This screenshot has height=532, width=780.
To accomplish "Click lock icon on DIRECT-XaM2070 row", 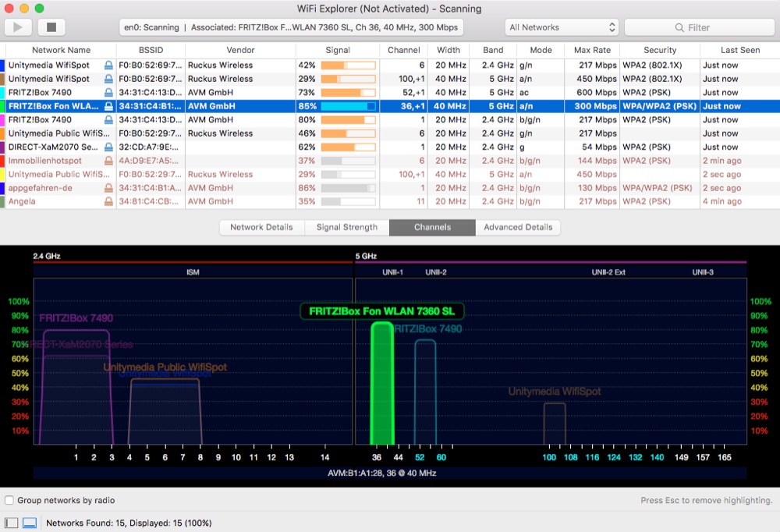I will pos(108,147).
